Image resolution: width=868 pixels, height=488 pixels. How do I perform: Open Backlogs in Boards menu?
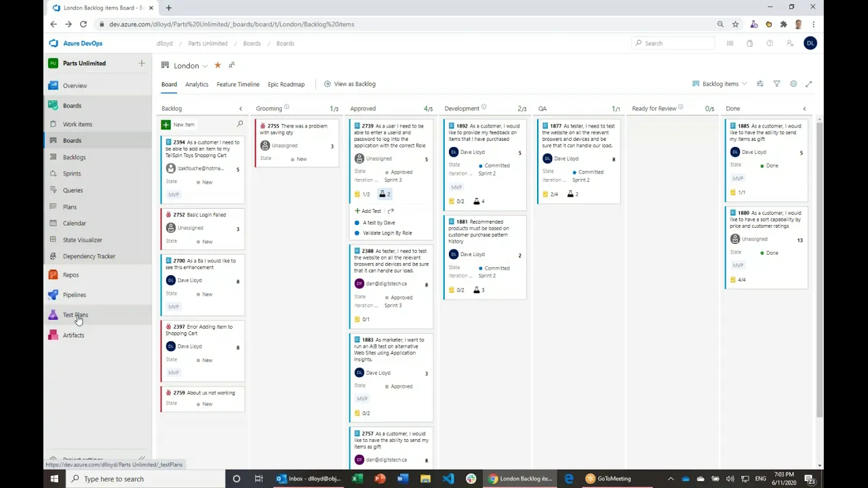(74, 157)
